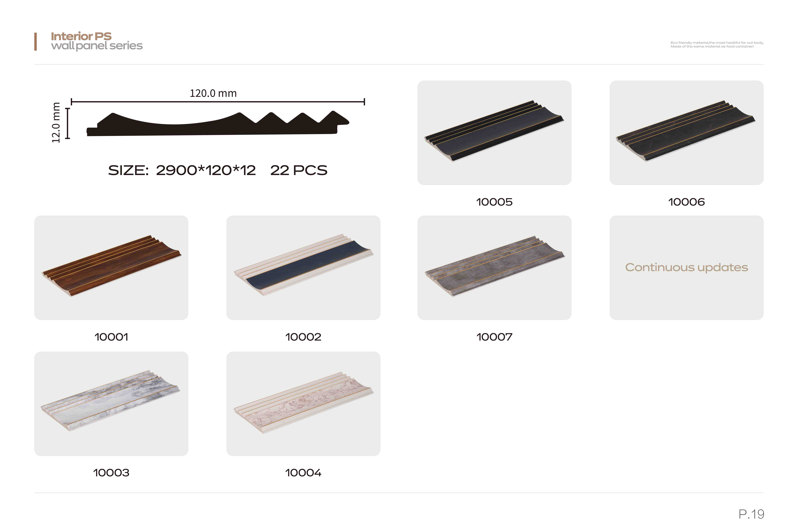Screen dimensions: 798x532
Task: Select the SIZE: 2900*120*12 text
Action: (182, 170)
